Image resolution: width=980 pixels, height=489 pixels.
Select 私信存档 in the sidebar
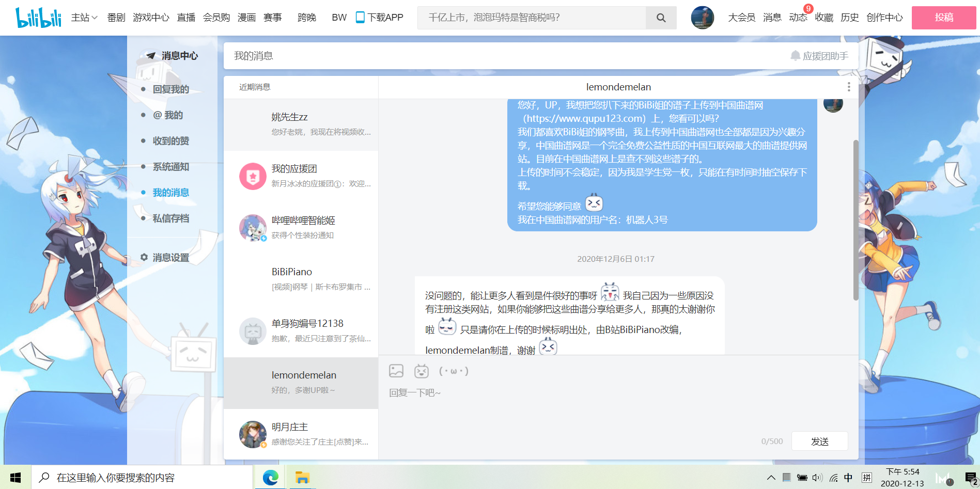click(170, 218)
